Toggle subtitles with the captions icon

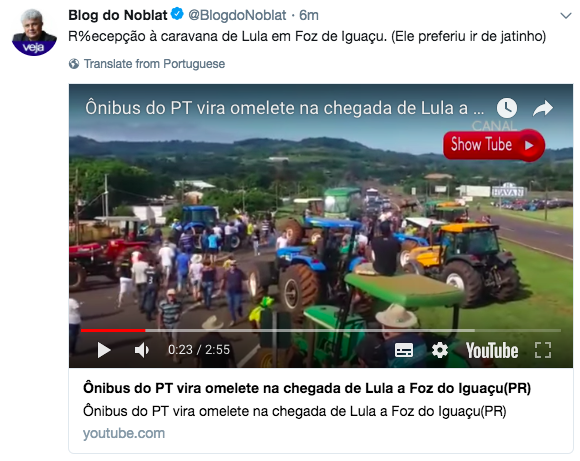pos(404,350)
